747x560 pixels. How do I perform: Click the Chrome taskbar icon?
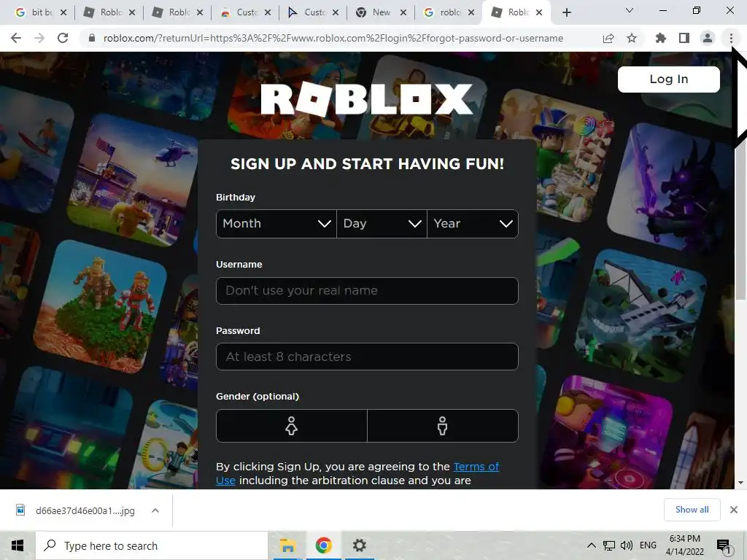(323, 545)
